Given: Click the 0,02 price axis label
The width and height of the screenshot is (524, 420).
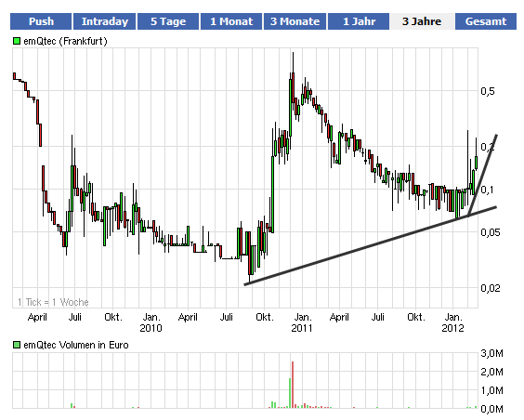Looking at the screenshot, I should coord(491,288).
